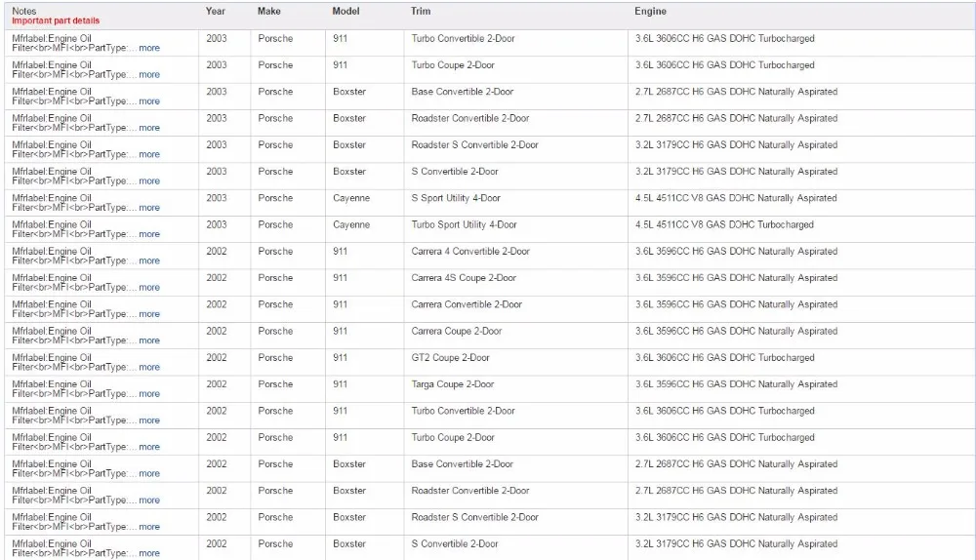The width and height of the screenshot is (976, 560).
Task: Open 'more' link in 2003 911 Turbo Coupe row
Action: coord(149,75)
